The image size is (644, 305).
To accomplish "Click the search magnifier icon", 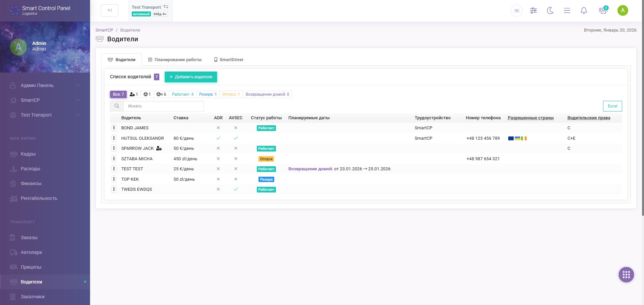I will (x=117, y=106).
